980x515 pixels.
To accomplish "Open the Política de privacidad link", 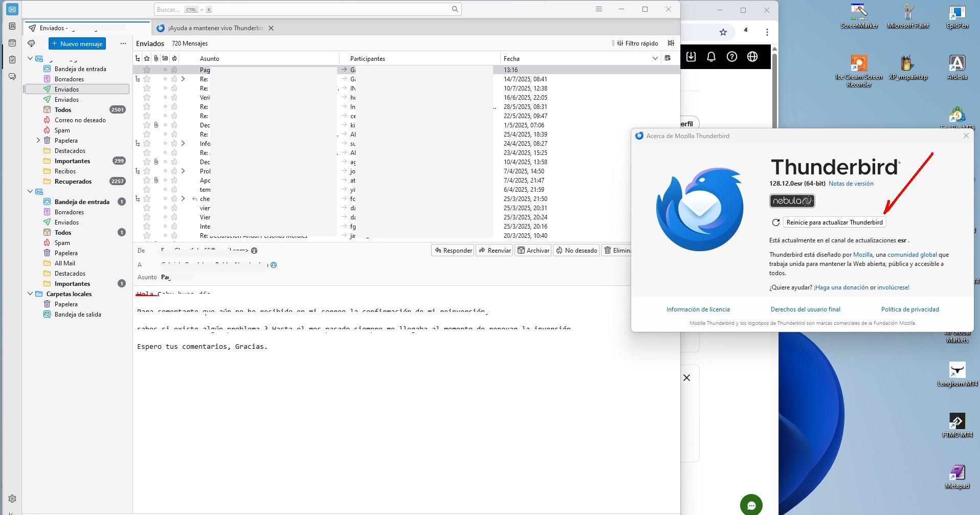I will pyautogui.click(x=909, y=309).
